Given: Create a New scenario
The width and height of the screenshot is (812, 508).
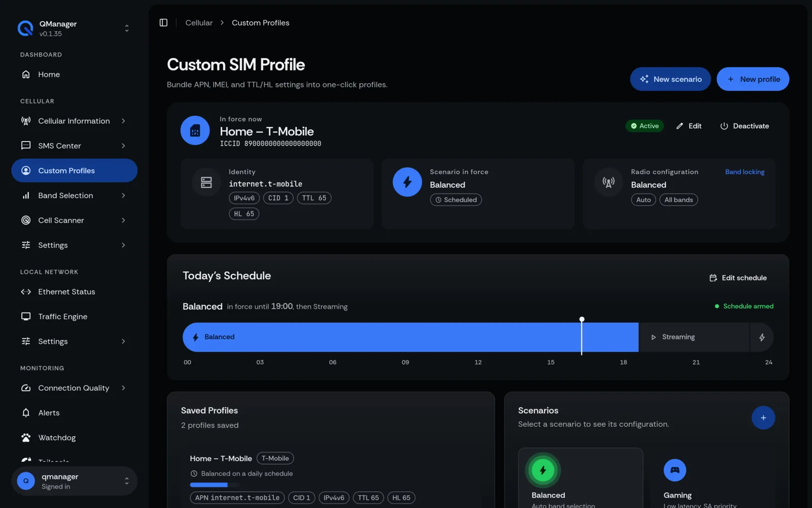Looking at the screenshot, I should coord(670,79).
